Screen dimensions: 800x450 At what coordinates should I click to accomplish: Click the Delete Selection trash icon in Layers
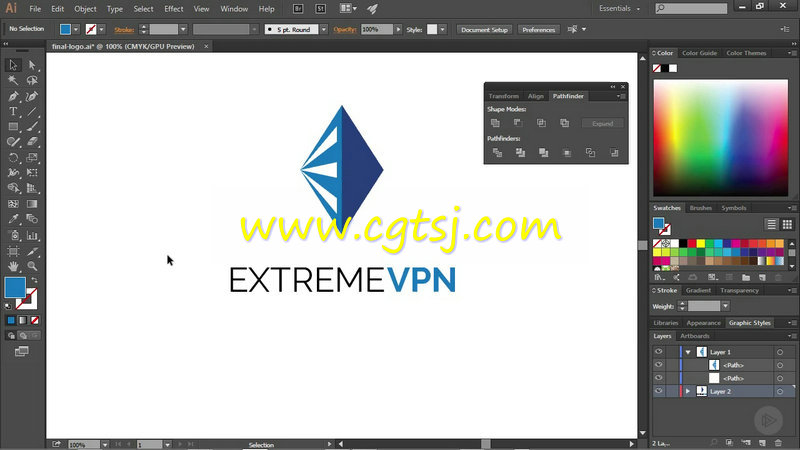tap(778, 443)
